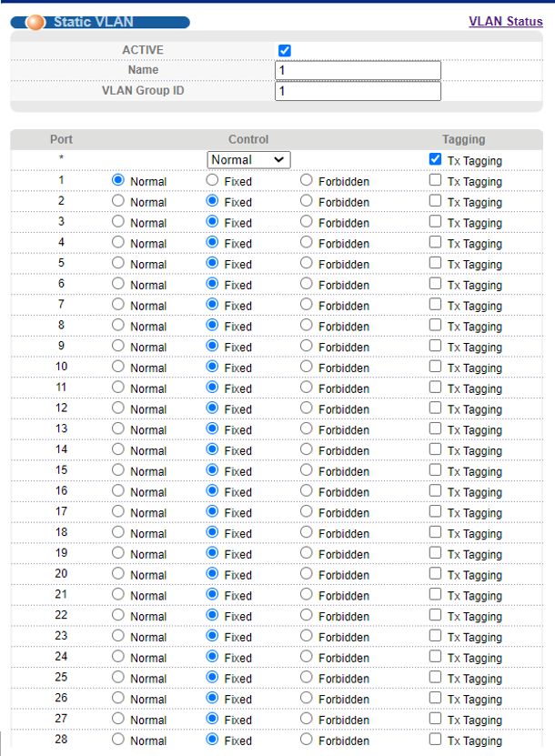
Task: Enable Tx Tagging for port 13
Action: (x=435, y=428)
